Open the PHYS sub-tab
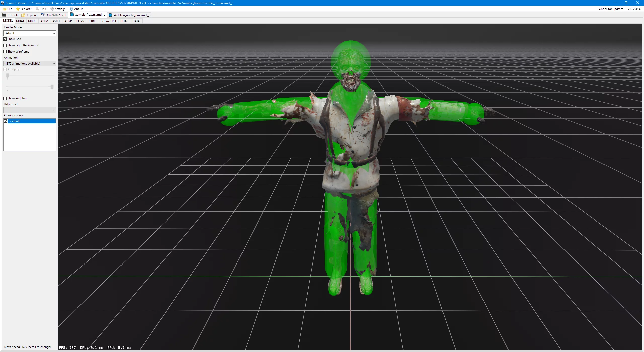This screenshot has width=644, height=352. click(x=80, y=21)
